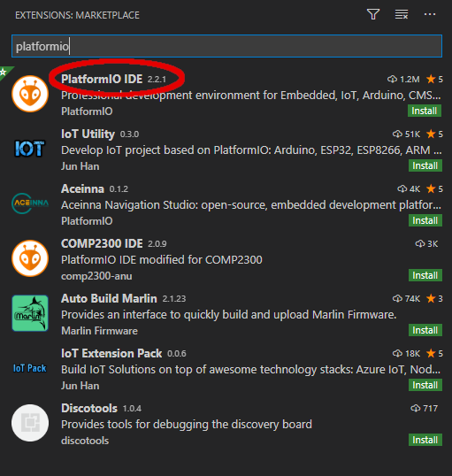Install the Auto Build Marlin extension
The width and height of the screenshot is (452, 476).
425,330
